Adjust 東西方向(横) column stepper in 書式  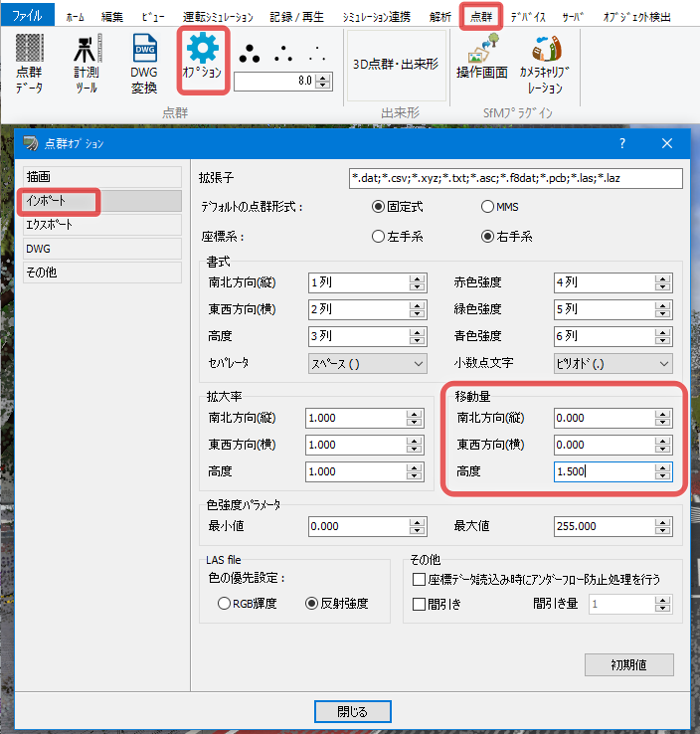tap(417, 309)
